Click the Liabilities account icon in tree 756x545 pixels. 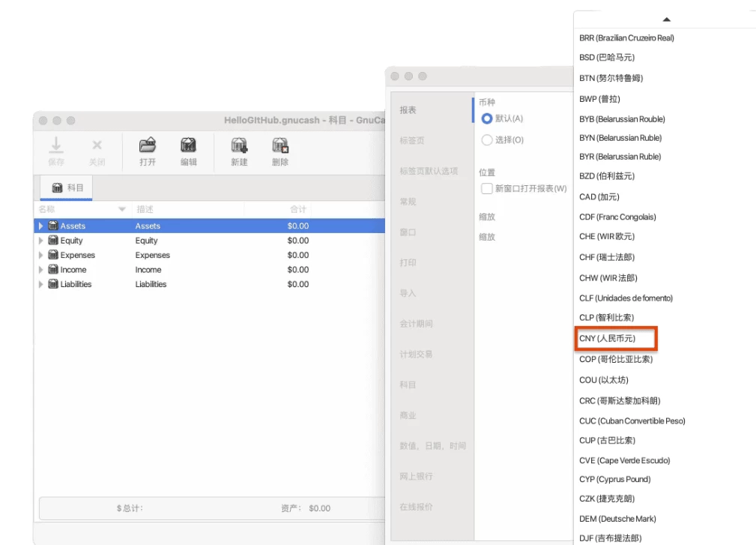[53, 284]
